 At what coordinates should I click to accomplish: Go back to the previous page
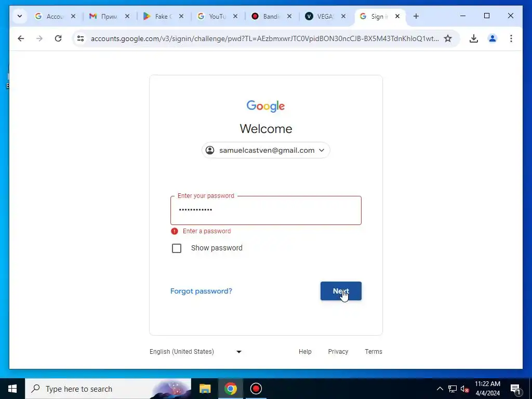coord(21,38)
